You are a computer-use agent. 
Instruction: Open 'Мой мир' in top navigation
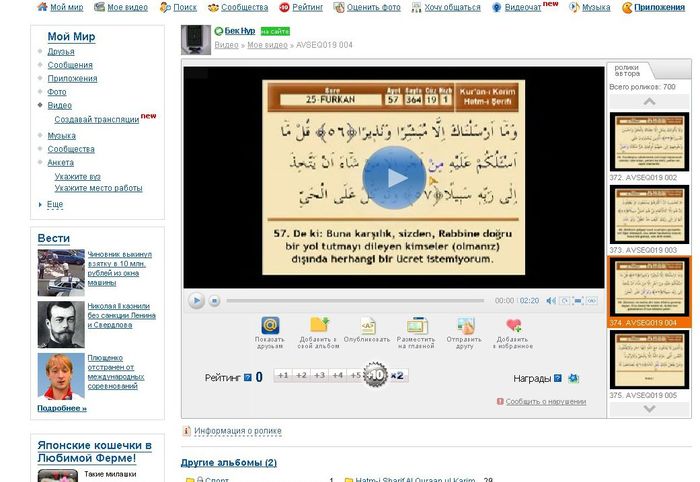point(66,7)
